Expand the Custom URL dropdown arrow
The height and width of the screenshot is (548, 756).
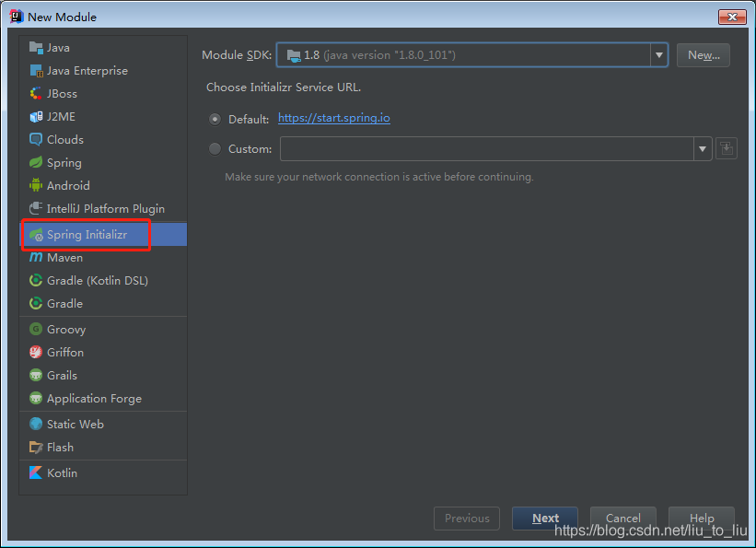[703, 148]
